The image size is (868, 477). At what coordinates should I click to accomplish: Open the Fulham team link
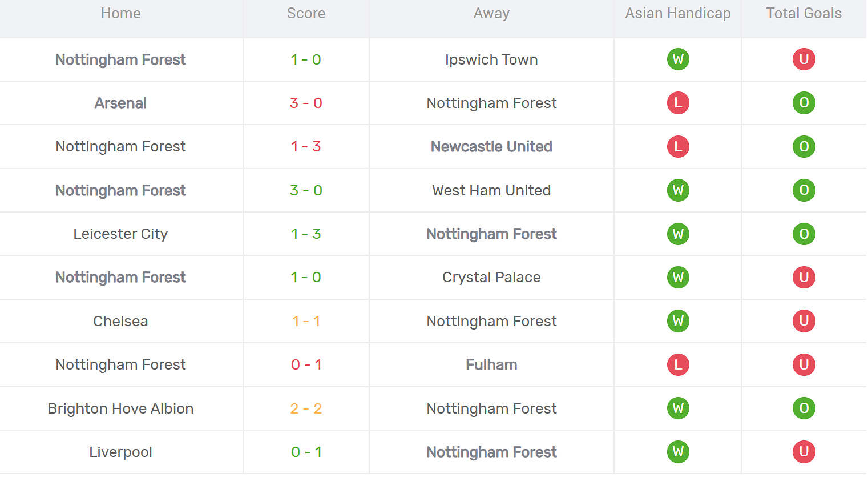click(491, 365)
